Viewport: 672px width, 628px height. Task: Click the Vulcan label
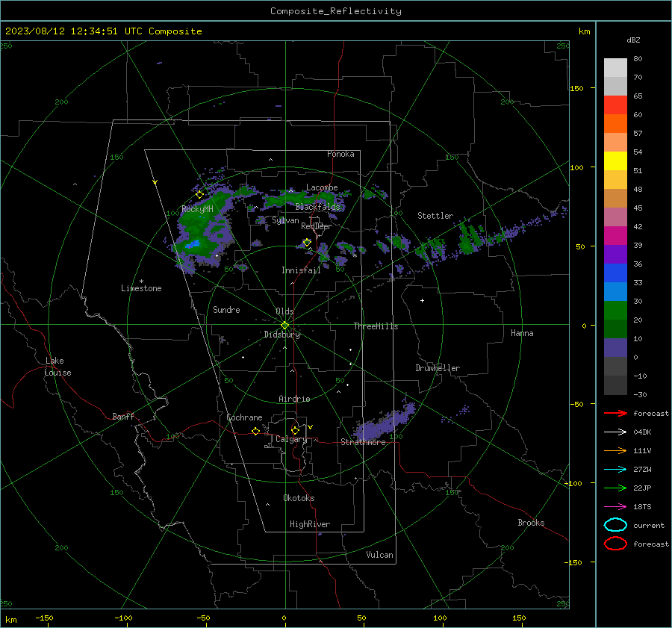point(379,555)
